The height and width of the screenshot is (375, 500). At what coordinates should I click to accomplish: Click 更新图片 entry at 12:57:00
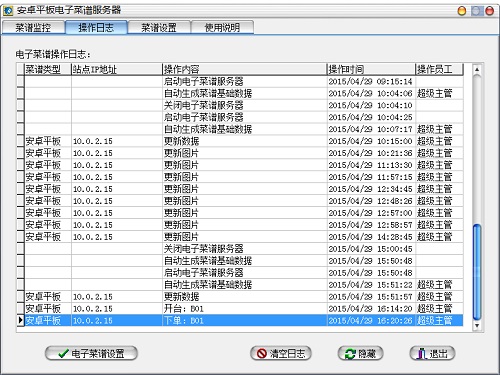coord(244,213)
